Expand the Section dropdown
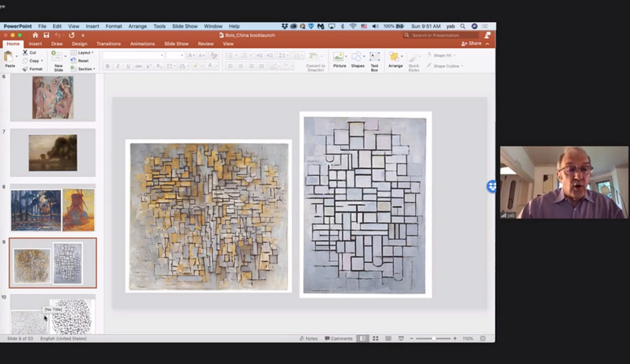 pos(85,69)
